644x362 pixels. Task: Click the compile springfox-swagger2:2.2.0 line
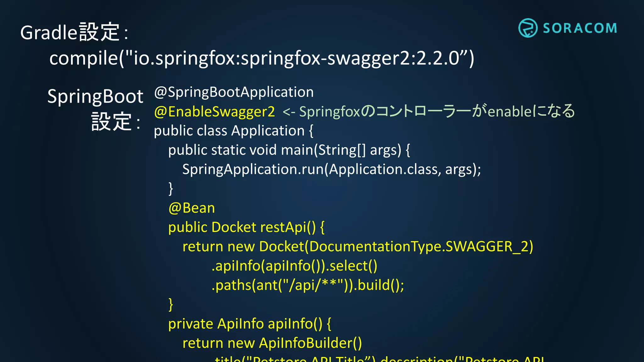pyautogui.click(x=262, y=58)
